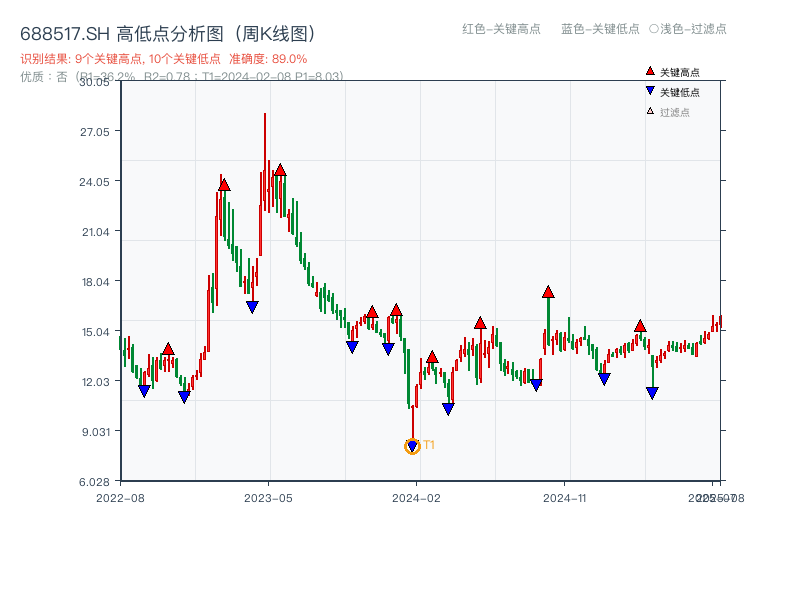The image size is (800, 600).
Task: Click the red high marker near 17.4 before 2024-11
Action: (548, 292)
